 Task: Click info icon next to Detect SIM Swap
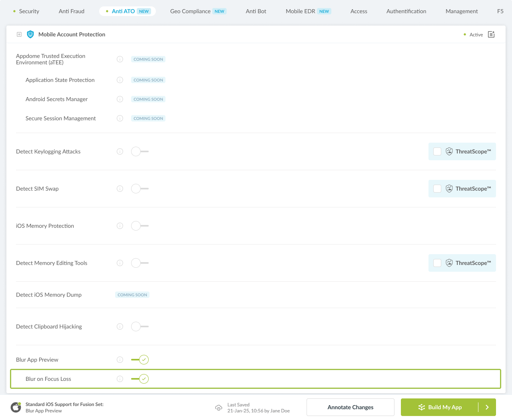point(120,189)
